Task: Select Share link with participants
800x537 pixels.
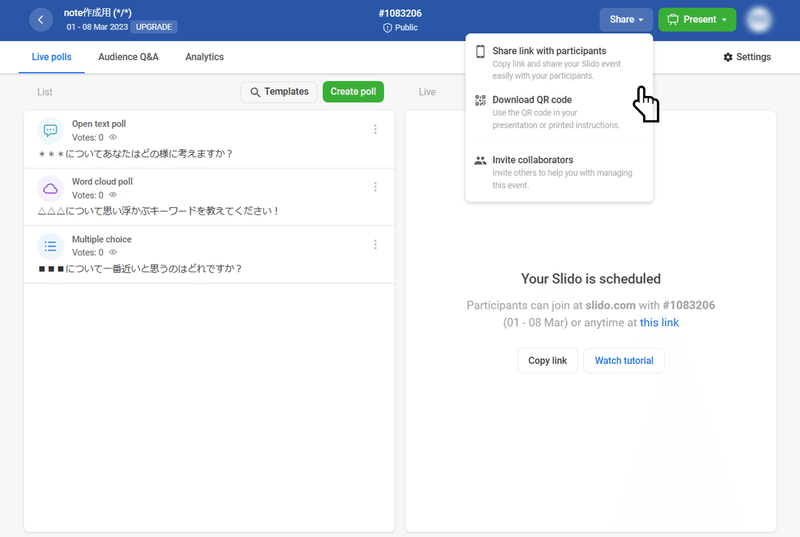Action: click(559, 63)
